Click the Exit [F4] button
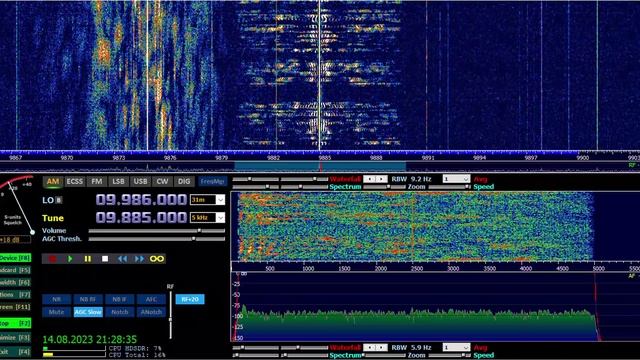 [15, 351]
